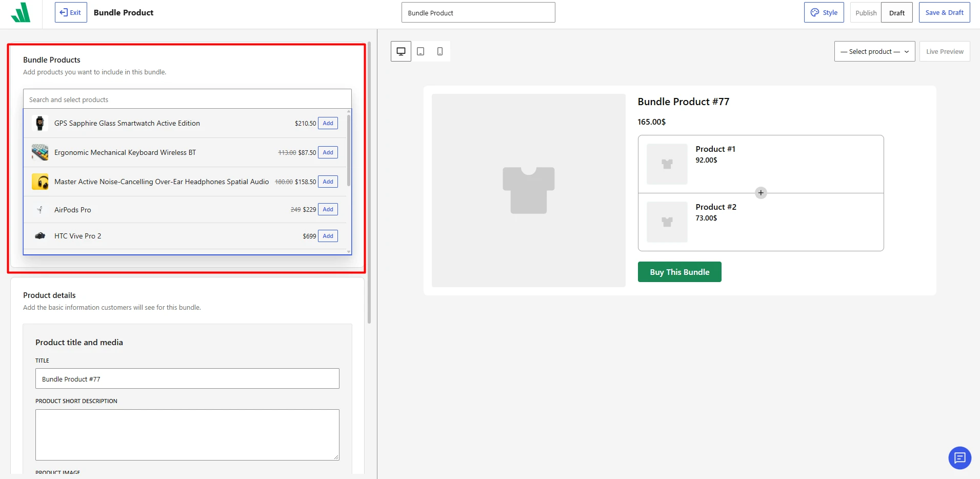Open the Select product dropdown
The image size is (980, 479).
pos(874,51)
